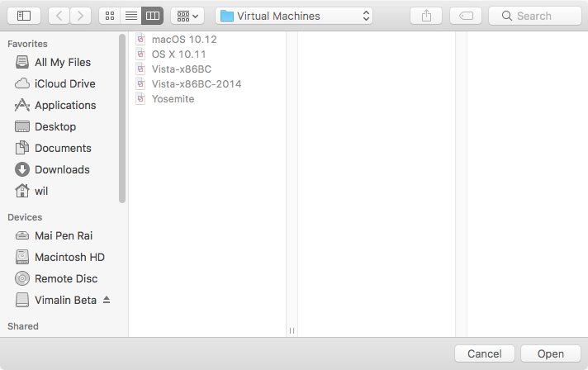Viewport: 588px width, 370px height.
Task: Click the Shared section header
Action: point(23,326)
